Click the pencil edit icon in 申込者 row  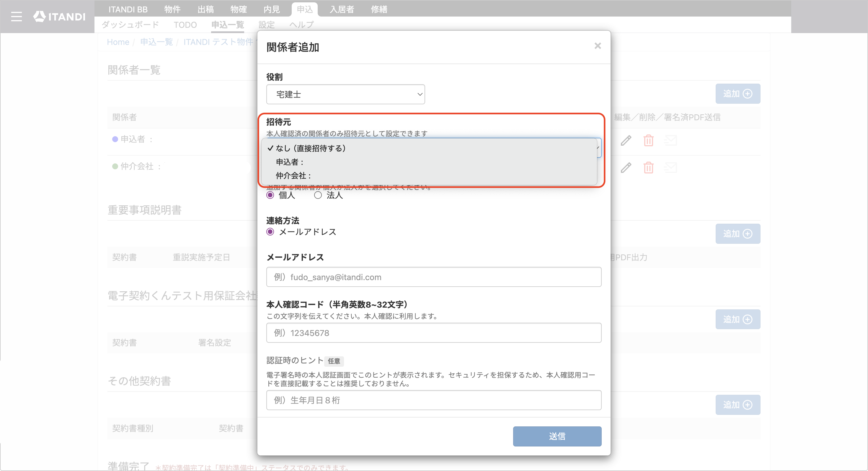click(x=626, y=140)
